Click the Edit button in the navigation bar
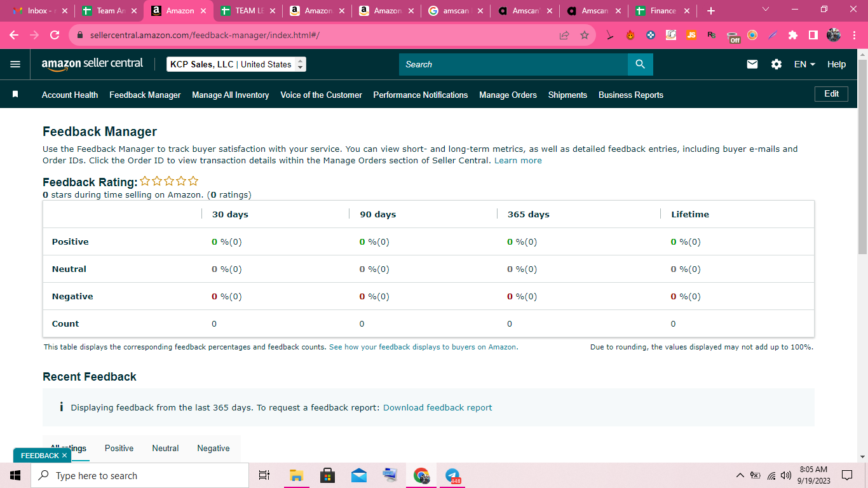Viewport: 868px width, 488px height. [831, 94]
